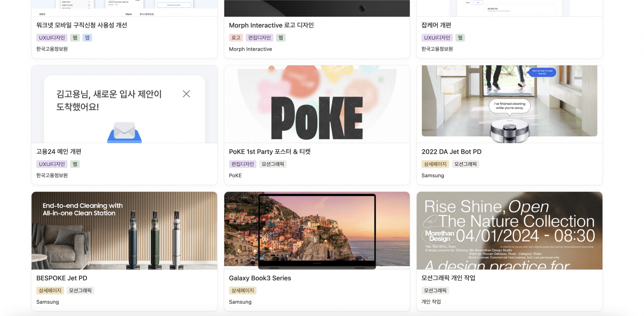Open the 워크넷 모바일 구직신청 사용성 개선 project title
This screenshot has width=644, height=316.
tap(82, 25)
